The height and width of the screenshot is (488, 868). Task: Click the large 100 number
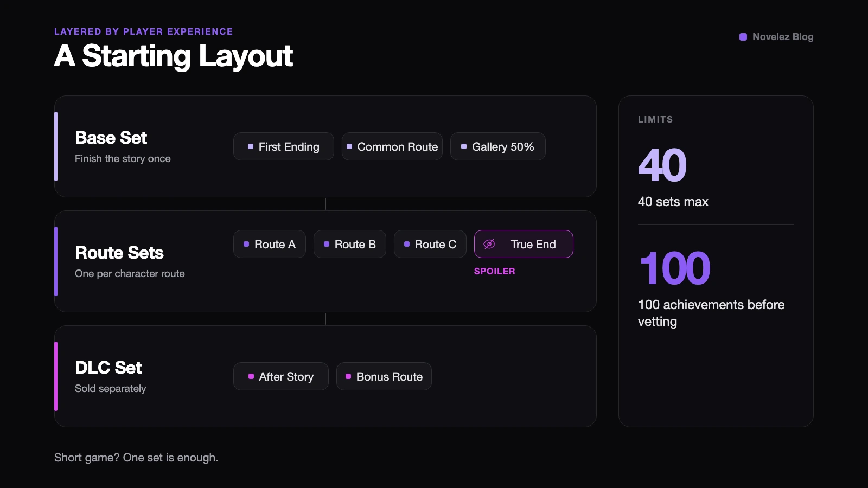tap(675, 268)
